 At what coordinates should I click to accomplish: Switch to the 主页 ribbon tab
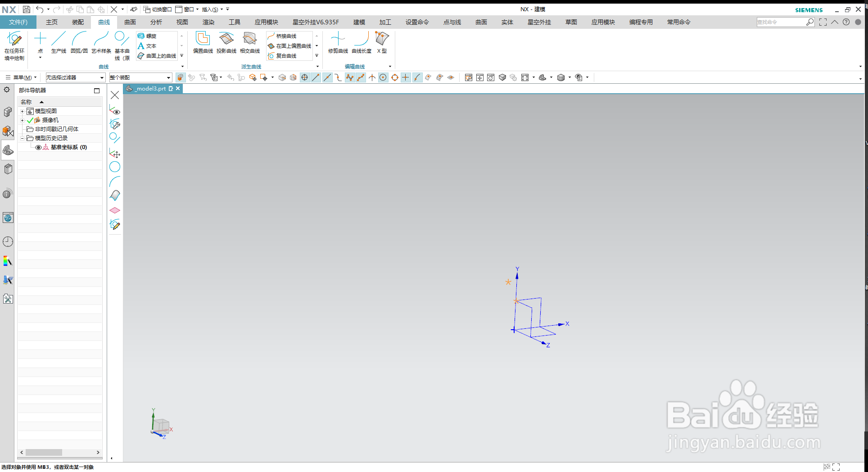(x=52, y=22)
